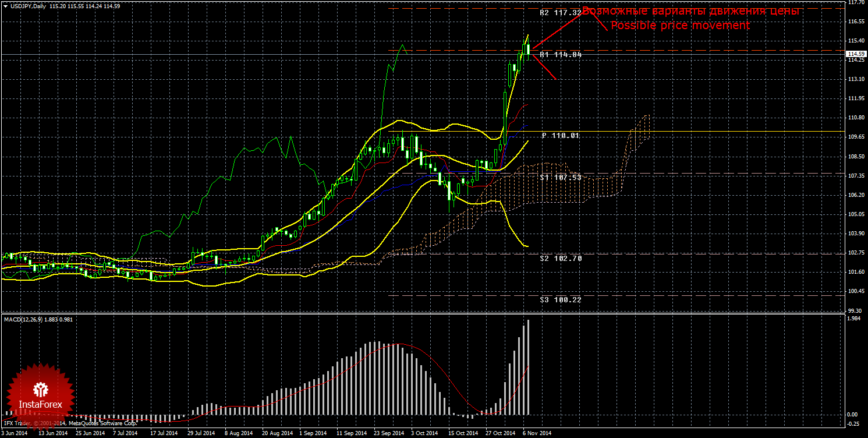Select the S3 100.22 support label

point(561,299)
